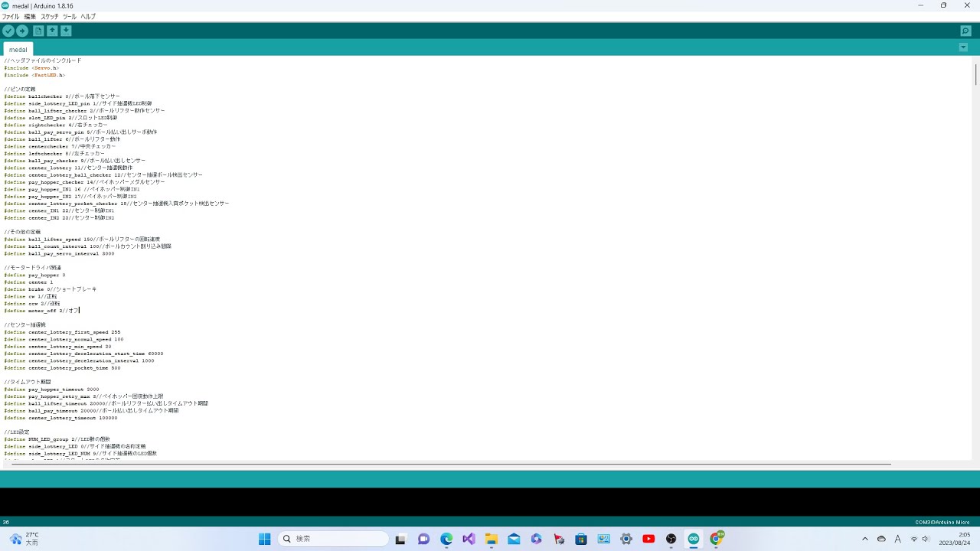
Task: Open OBS Studio from the taskbar
Action: [x=671, y=539]
